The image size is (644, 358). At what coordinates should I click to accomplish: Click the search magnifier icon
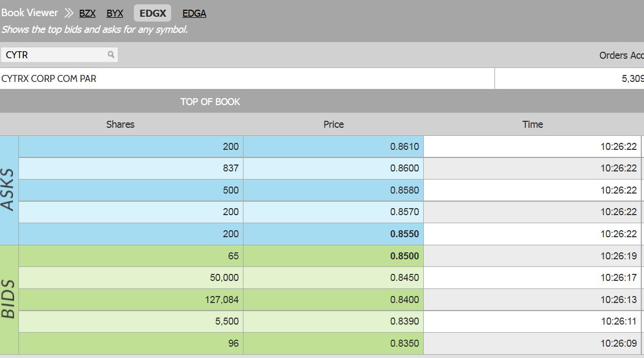coord(111,54)
